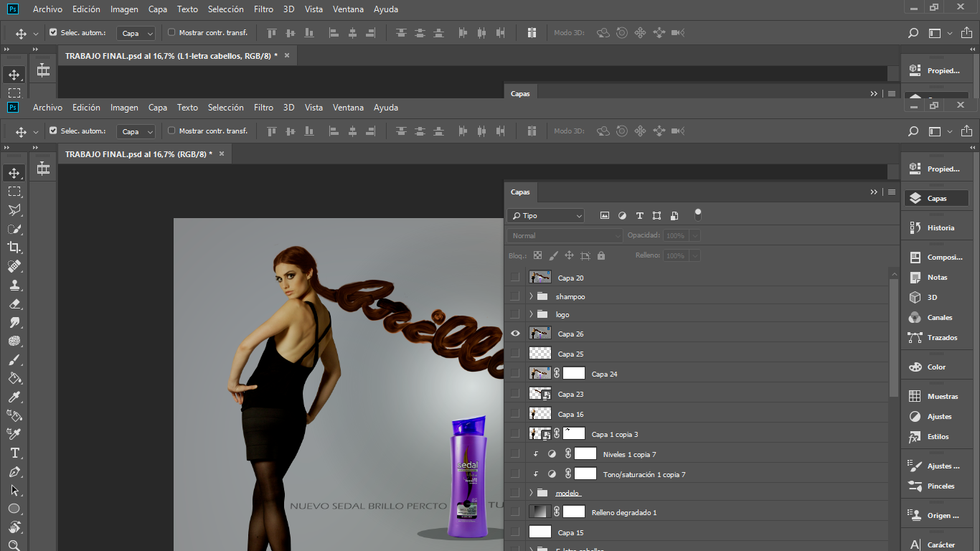Image resolution: width=980 pixels, height=551 pixels.
Task: Show the logo group visibility box
Action: 514,314
